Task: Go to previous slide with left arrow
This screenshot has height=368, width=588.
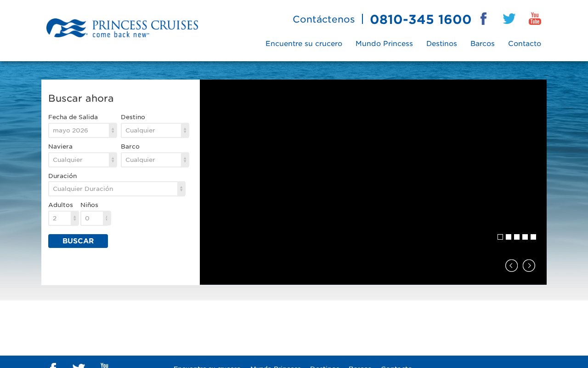Action: click(x=511, y=265)
